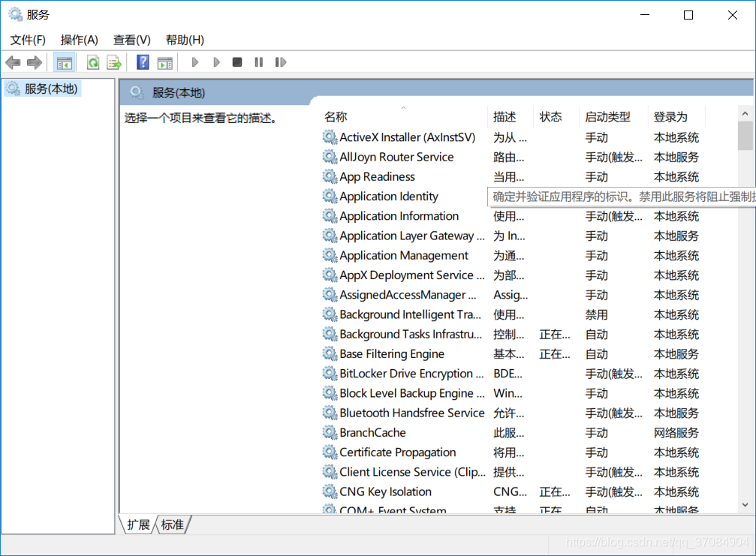Click the Stop service square icon
Screen dimensions: 756x556
236,62
